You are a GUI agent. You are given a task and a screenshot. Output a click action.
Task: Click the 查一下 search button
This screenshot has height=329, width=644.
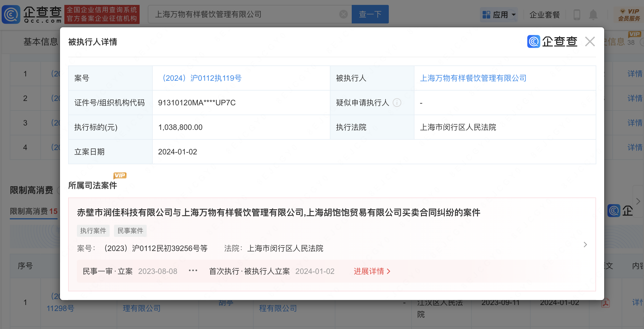[370, 14]
